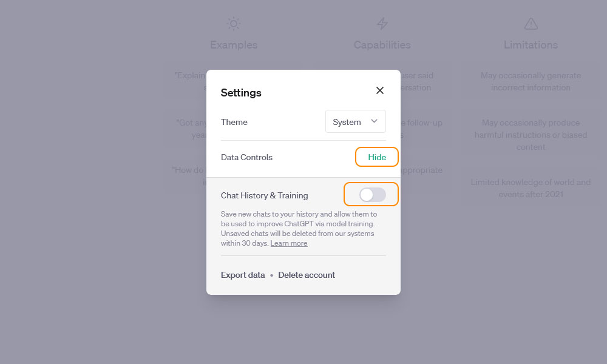Hide the Data Controls section
The image size is (607, 364).
pos(377,157)
